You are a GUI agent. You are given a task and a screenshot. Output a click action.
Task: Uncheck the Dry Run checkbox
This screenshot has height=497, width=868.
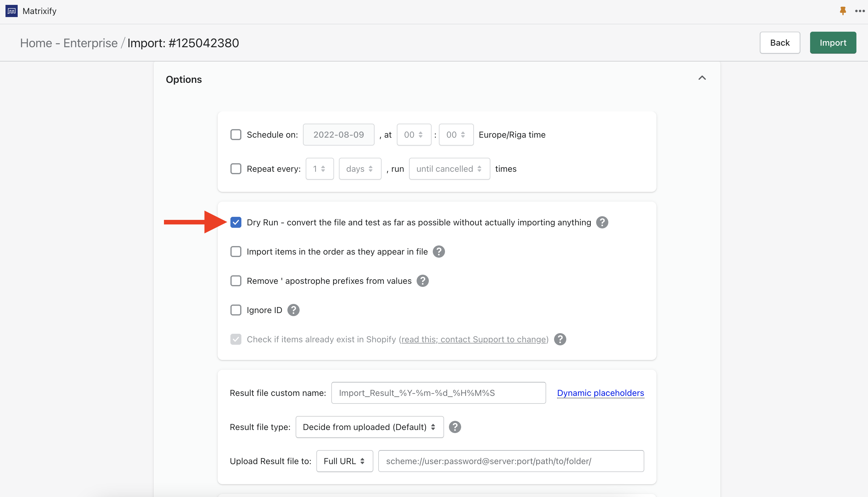(236, 223)
